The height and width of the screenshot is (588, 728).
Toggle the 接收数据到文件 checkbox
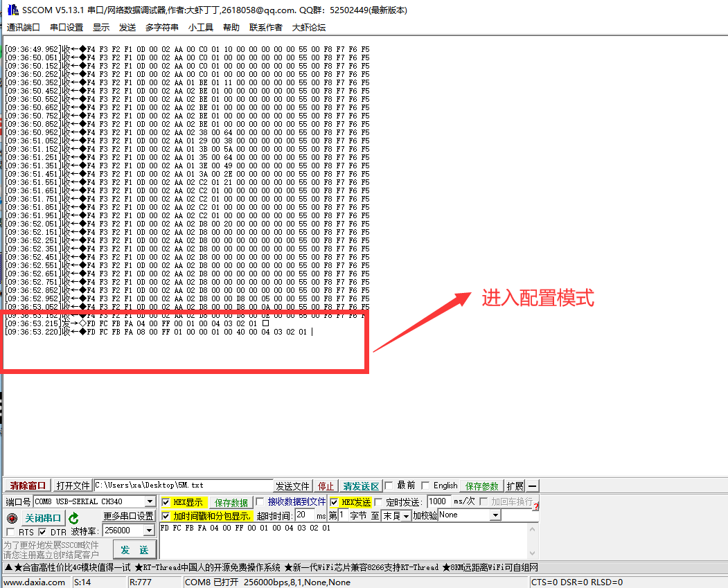(260, 501)
